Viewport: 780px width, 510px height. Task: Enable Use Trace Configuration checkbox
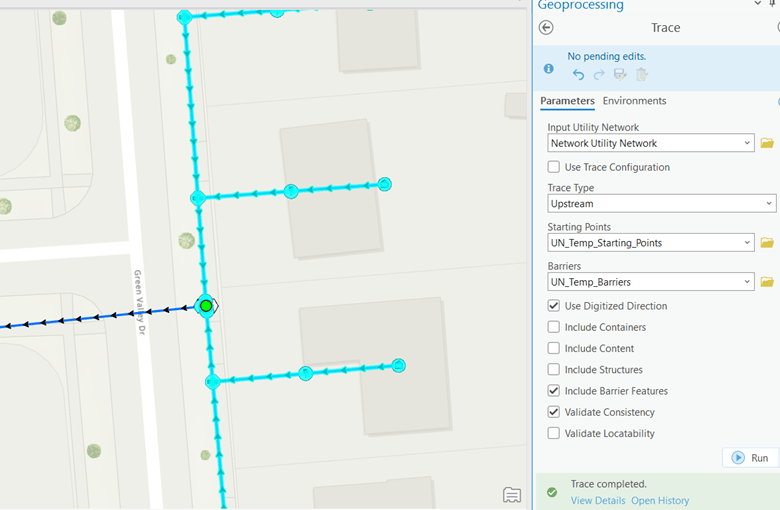(x=554, y=167)
